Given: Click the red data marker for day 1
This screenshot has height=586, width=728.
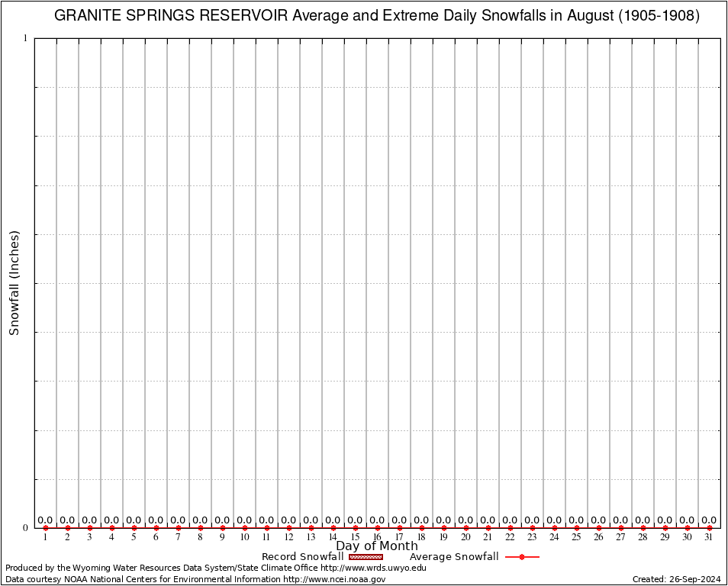Looking at the screenshot, I should tap(46, 528).
